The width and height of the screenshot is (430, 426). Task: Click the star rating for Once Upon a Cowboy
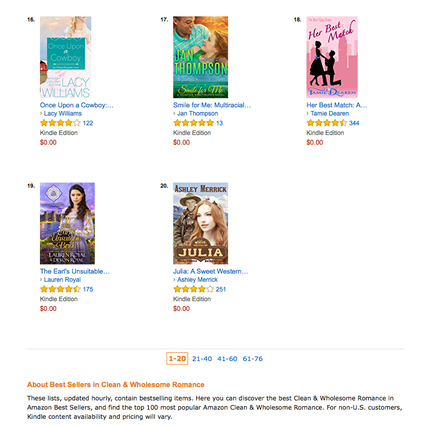point(60,123)
